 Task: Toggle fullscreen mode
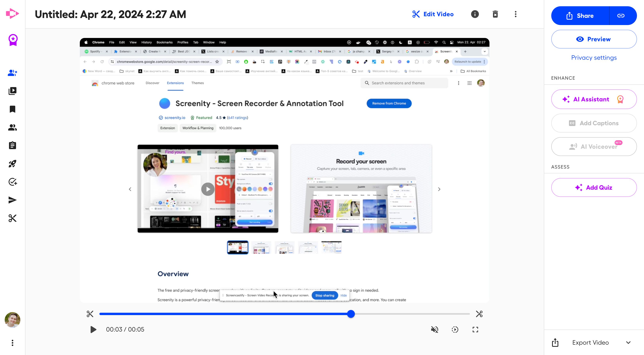(475, 330)
